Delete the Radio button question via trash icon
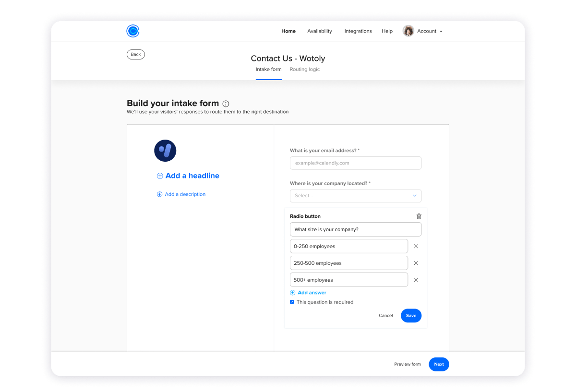The image size is (576, 392). pos(419,216)
